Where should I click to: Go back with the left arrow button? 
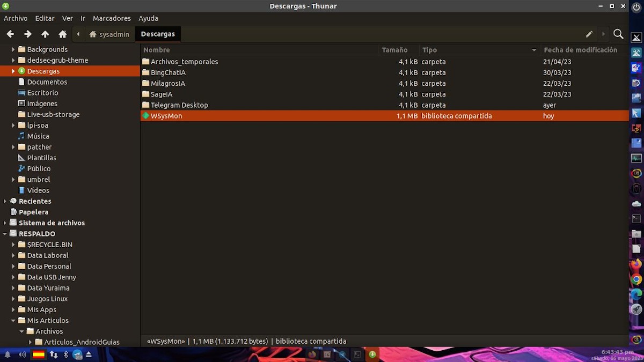[x=10, y=34]
